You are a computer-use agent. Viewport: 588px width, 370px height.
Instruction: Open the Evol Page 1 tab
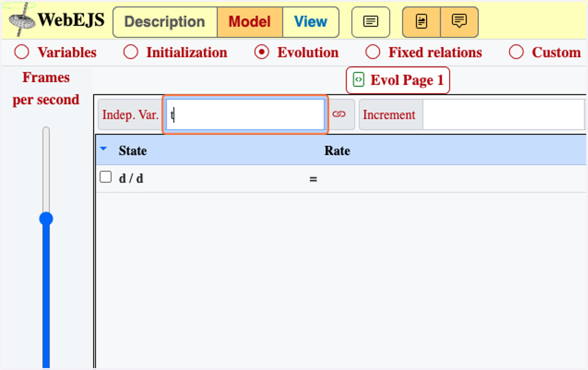[x=398, y=80]
